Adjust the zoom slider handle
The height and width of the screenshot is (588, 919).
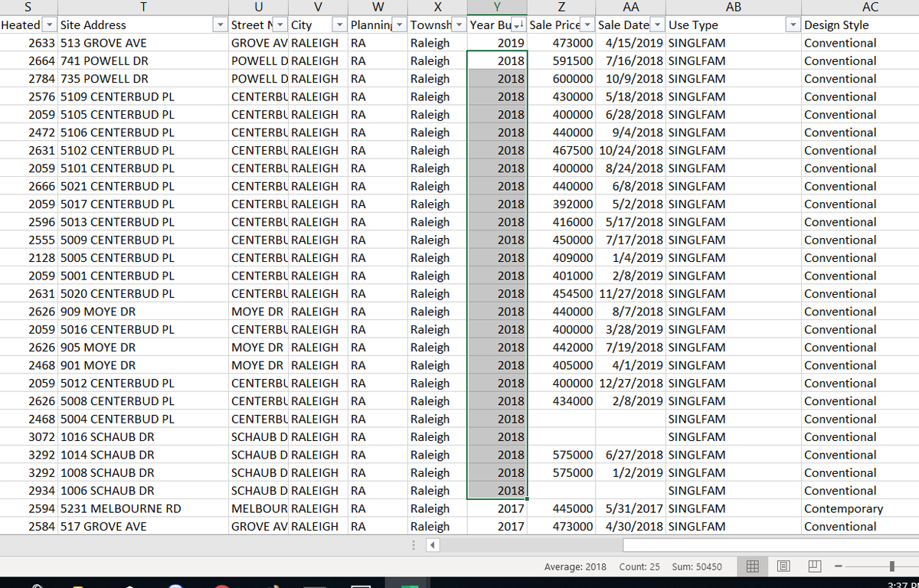[891, 567]
